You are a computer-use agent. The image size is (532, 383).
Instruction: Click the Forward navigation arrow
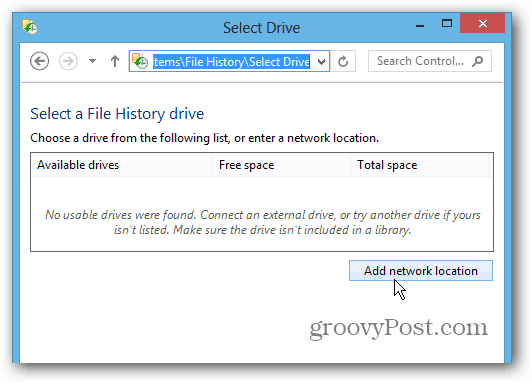pyautogui.click(x=68, y=61)
